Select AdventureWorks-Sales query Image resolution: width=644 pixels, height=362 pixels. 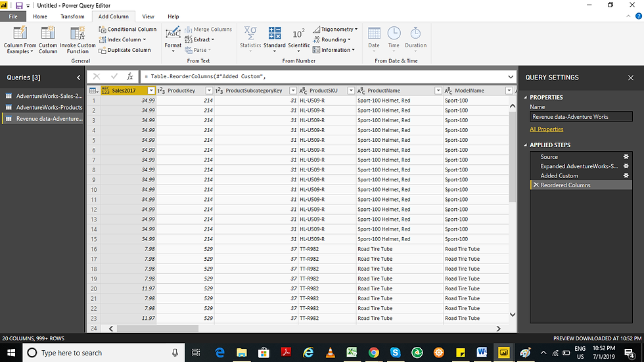(43, 96)
